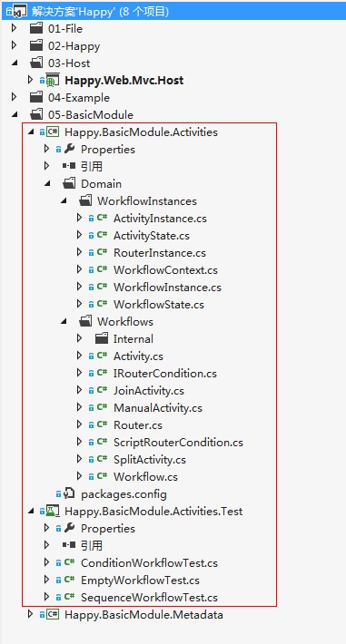Select the EmptyWorkflowTest.cs file
This screenshot has height=644, width=346.
tap(140, 580)
